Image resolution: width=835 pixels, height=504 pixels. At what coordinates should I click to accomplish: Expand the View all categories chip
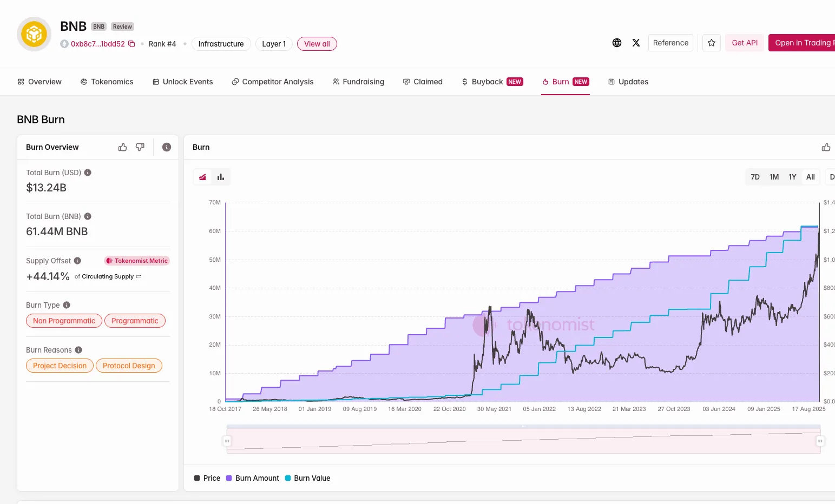(317, 44)
